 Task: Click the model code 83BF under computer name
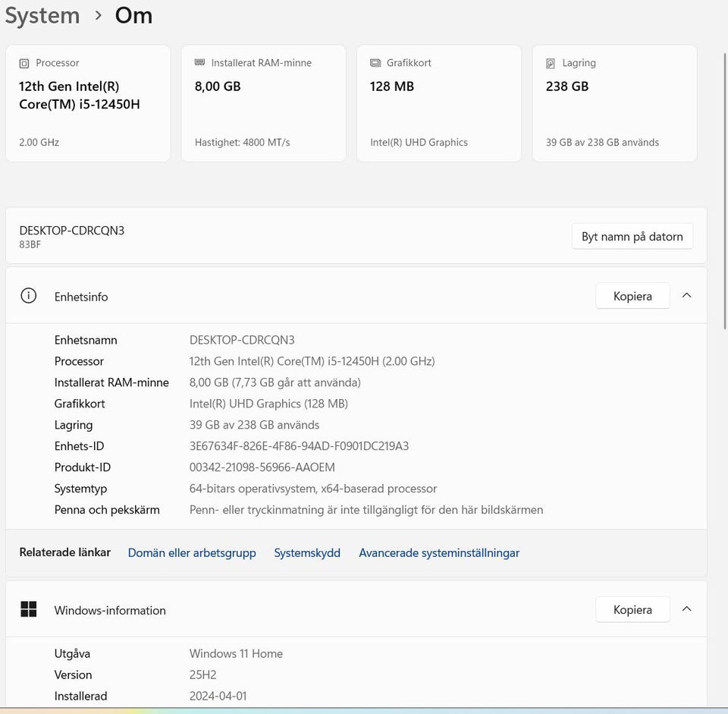tap(30, 245)
